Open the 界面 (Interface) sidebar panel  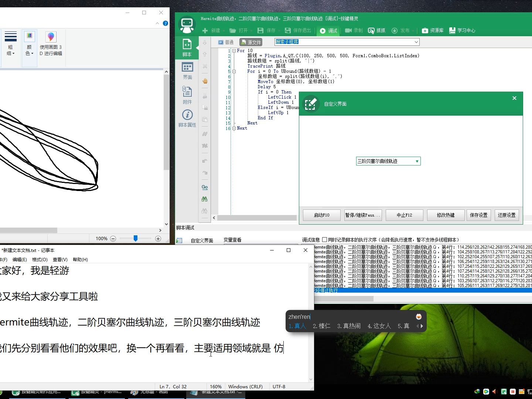(x=187, y=71)
